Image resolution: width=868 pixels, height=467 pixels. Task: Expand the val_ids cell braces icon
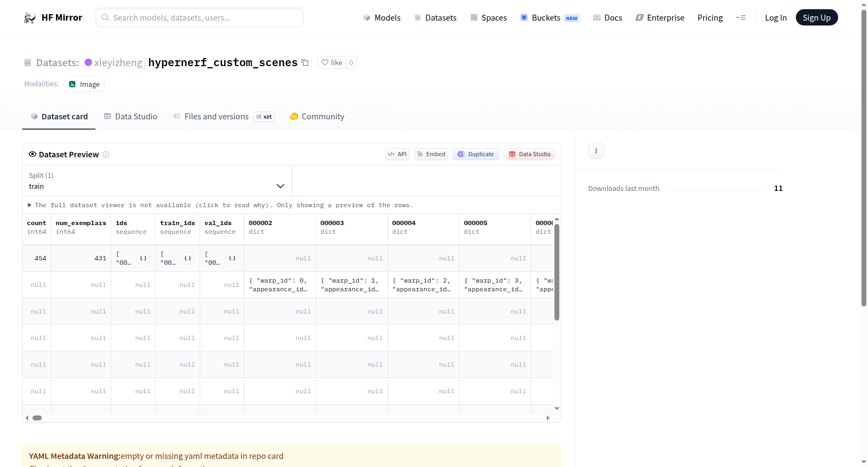(232, 258)
